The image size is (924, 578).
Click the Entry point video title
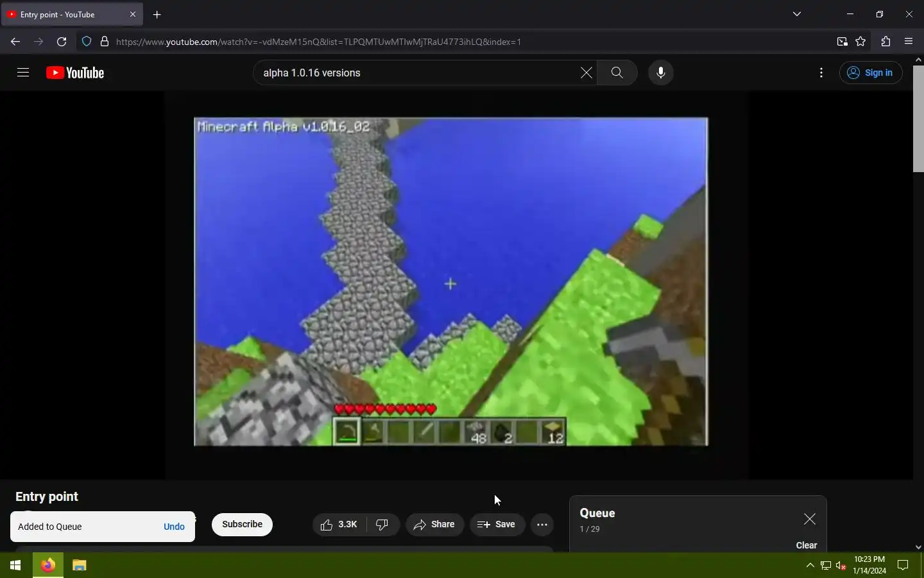(47, 496)
